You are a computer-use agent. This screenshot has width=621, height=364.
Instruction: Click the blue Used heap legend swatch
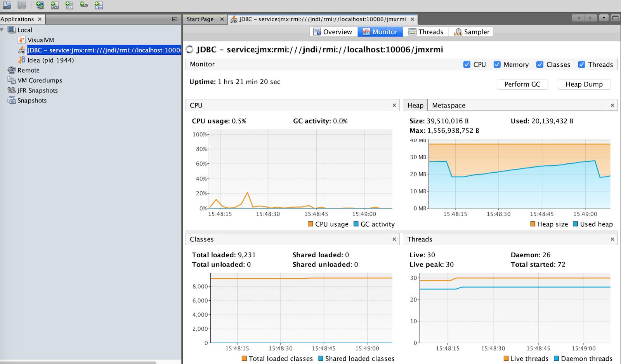click(576, 224)
